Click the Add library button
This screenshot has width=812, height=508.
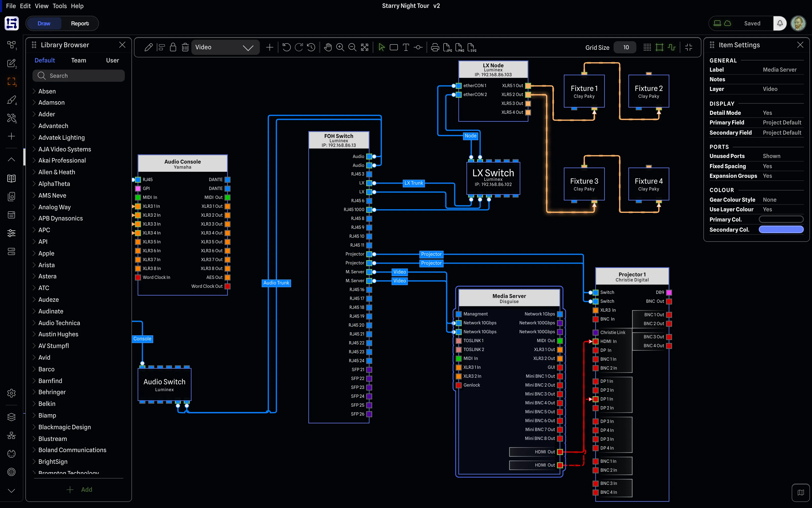click(79, 489)
